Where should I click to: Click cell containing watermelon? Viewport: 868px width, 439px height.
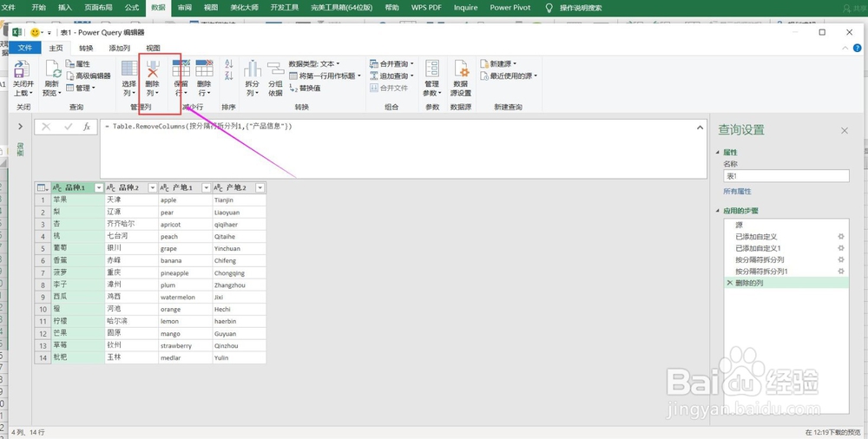185,298
